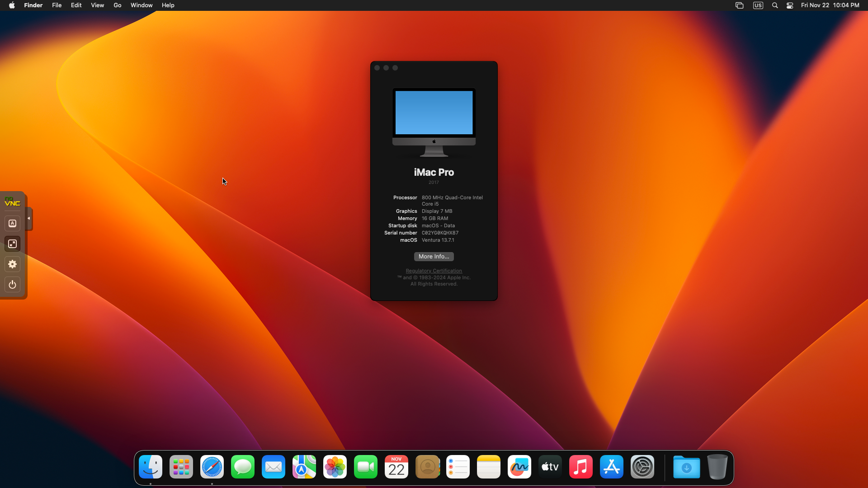Viewport: 868px width, 488px height.
Task: Select serial number C02YG0KQHX87 text
Action: 440,233
